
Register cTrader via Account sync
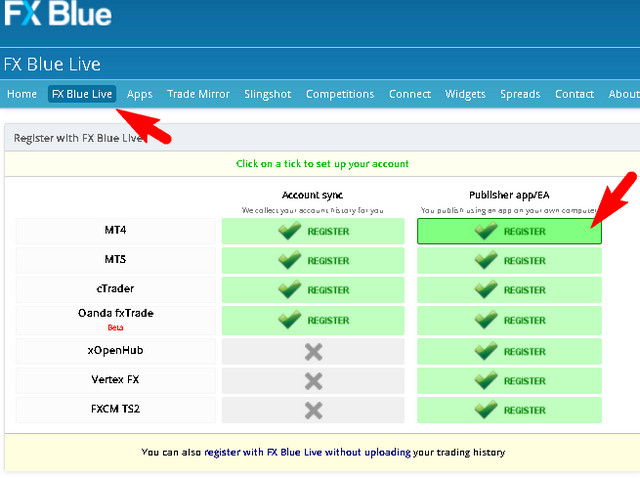click(313, 290)
